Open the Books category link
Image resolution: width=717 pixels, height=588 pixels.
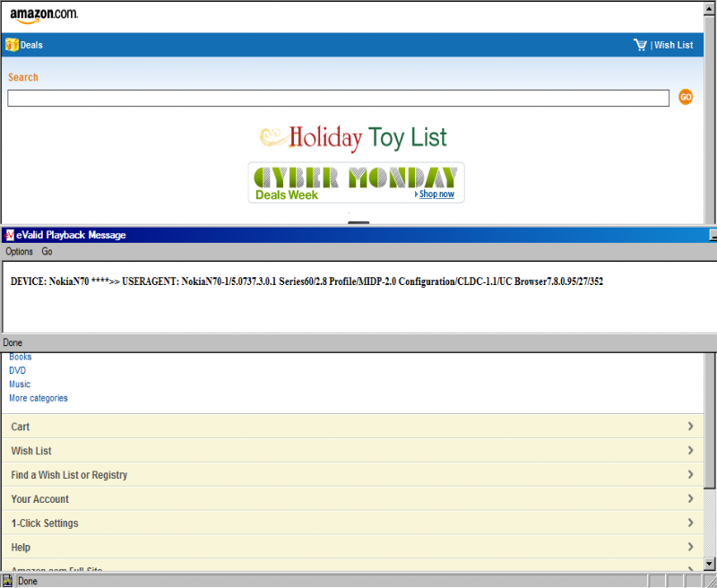click(x=20, y=357)
